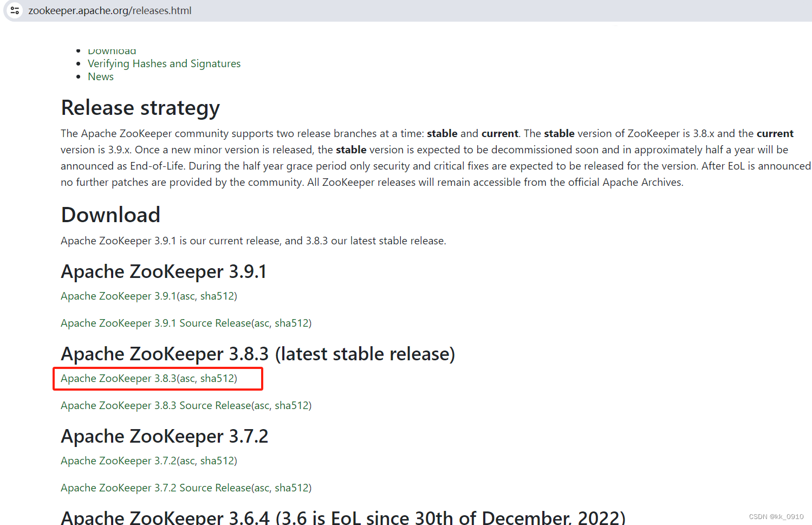
Task: Download Apache ZooKeeper 3.7.2 binary link
Action: point(119,461)
